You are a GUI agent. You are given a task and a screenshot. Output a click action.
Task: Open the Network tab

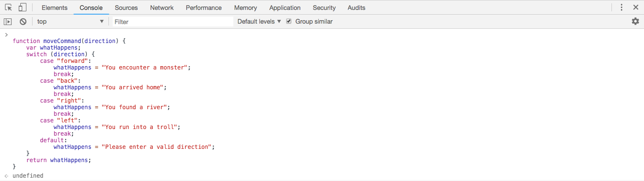162,8
